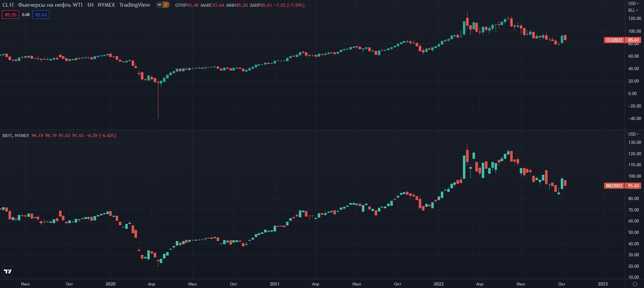The height and width of the screenshot is (288, 644).
Task: Open chart settings gear in bottom-right corner
Action: click(x=635, y=284)
